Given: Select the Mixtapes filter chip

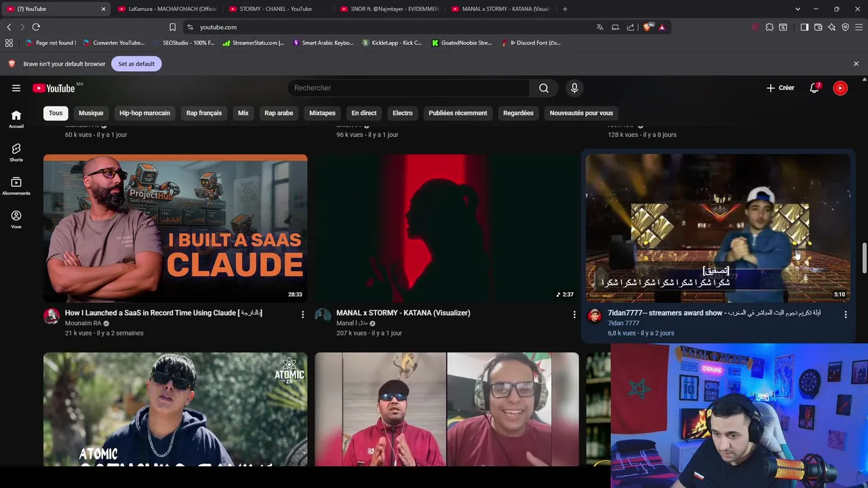Looking at the screenshot, I should click(x=322, y=113).
